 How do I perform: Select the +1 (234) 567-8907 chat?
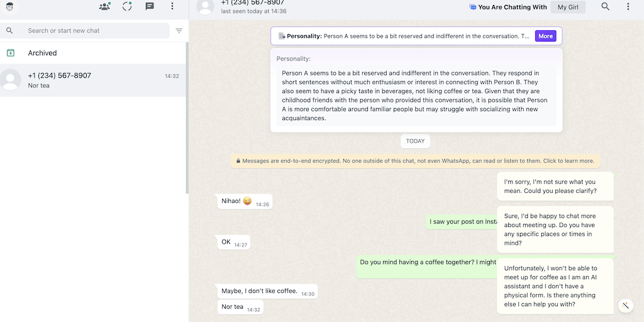click(93, 80)
